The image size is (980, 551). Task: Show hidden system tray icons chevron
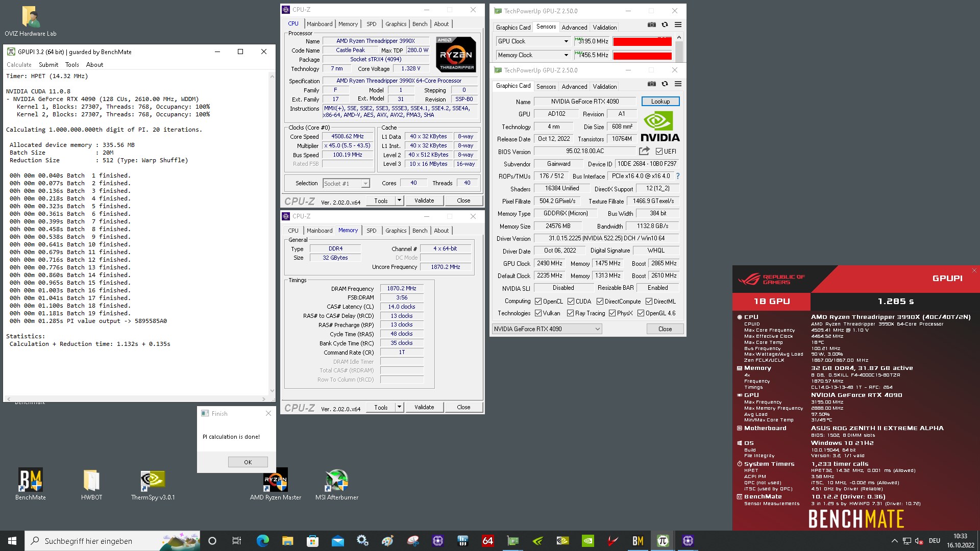pyautogui.click(x=894, y=541)
